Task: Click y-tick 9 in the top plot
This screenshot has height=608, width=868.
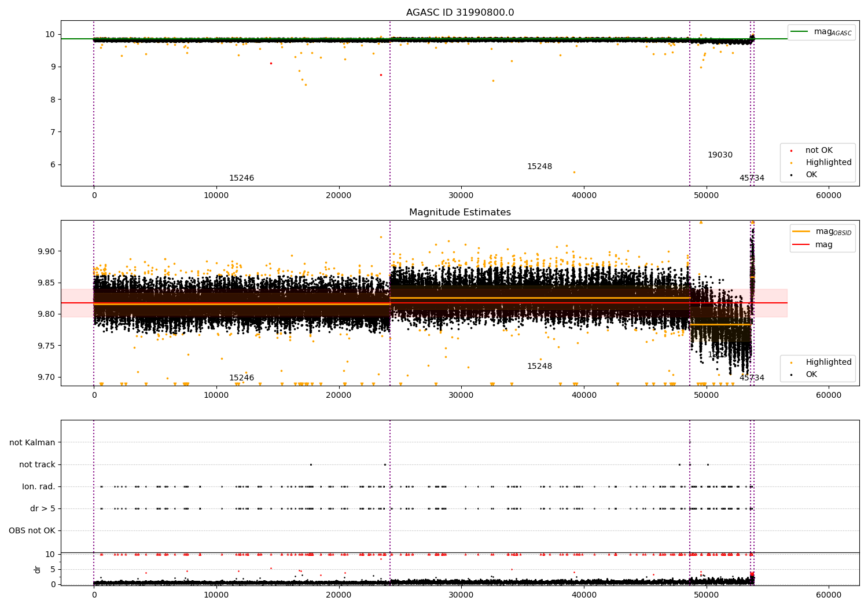Action: point(53,67)
